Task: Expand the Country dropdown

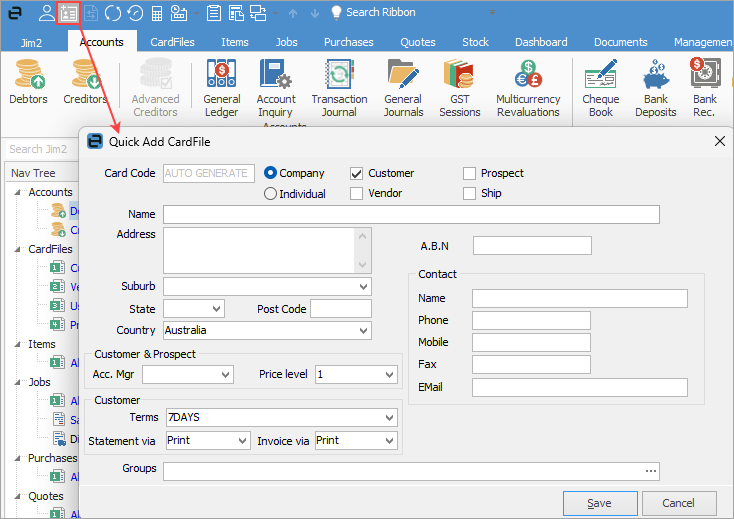Action: (362, 331)
